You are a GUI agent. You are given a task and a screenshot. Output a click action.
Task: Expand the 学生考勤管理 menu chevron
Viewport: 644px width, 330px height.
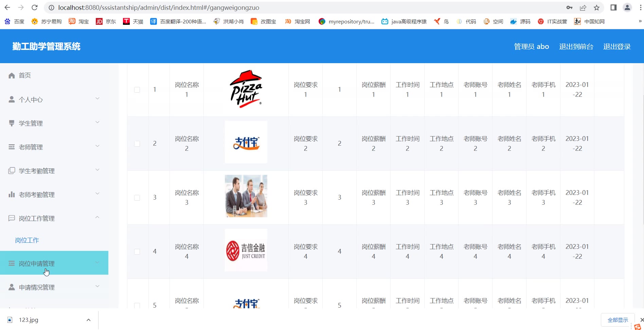pyautogui.click(x=97, y=170)
